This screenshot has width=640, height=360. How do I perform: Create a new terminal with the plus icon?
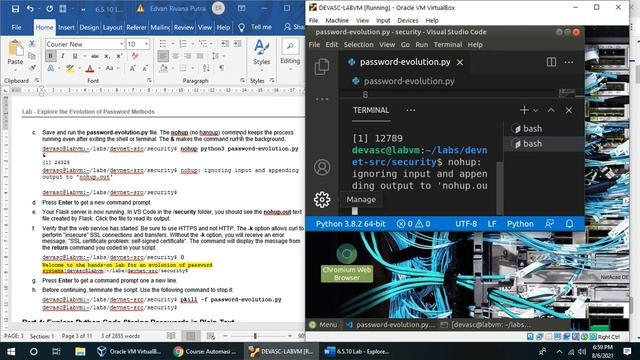[524, 110]
